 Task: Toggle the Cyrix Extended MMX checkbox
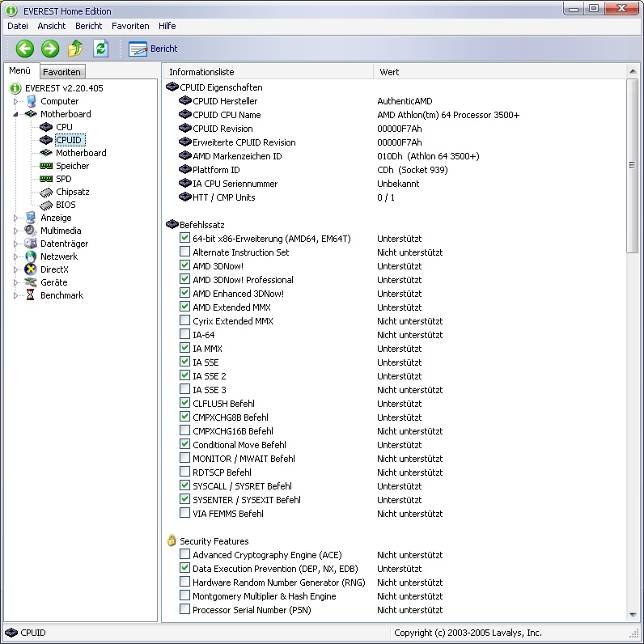pos(184,320)
